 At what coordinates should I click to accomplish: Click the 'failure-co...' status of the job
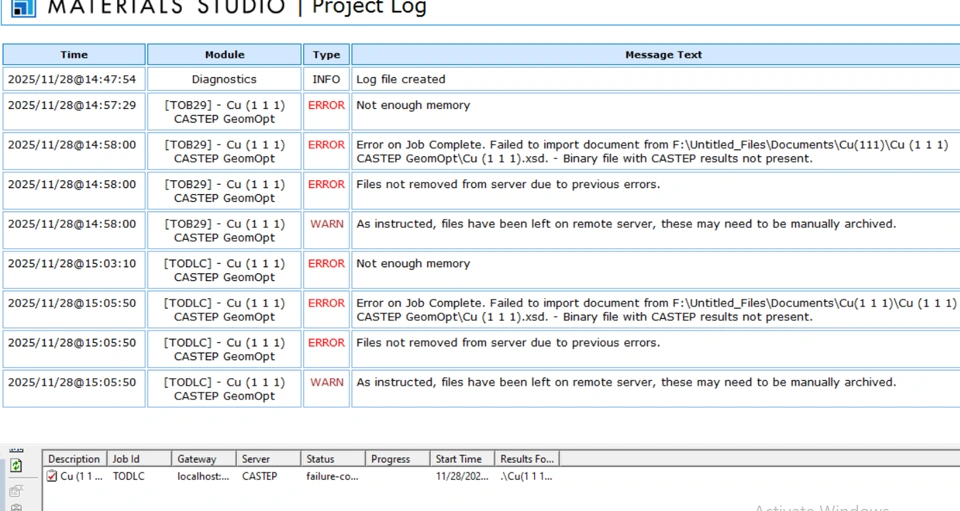332,476
